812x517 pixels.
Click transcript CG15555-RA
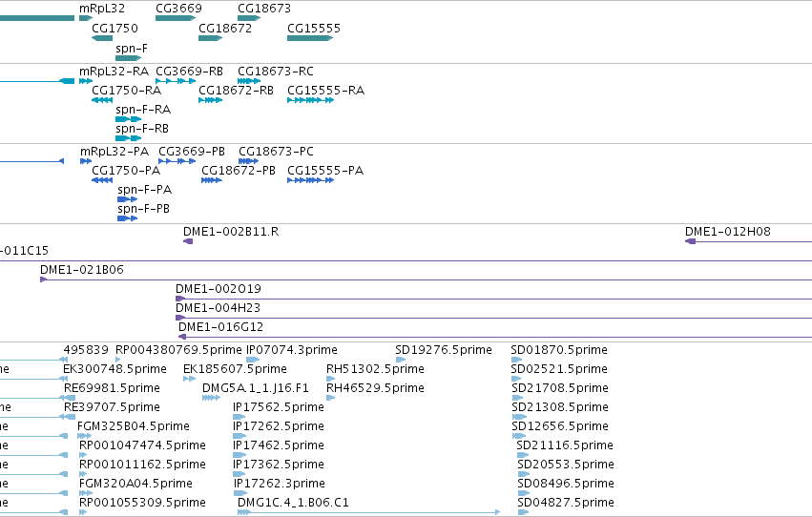(x=325, y=91)
